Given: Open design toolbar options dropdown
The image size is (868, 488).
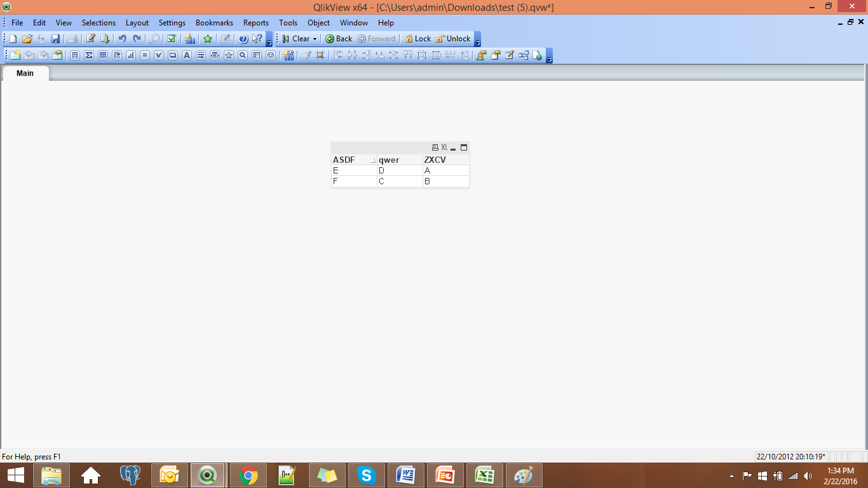Looking at the screenshot, I should [549, 56].
